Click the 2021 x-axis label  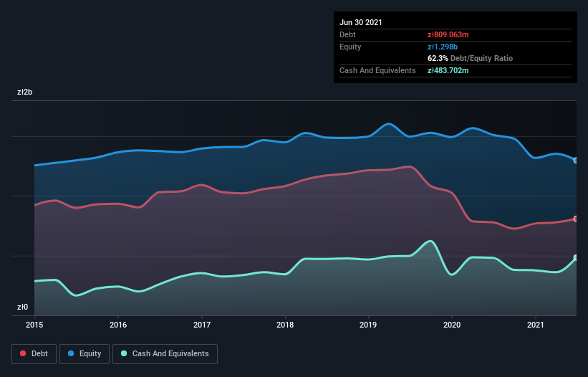pos(536,325)
